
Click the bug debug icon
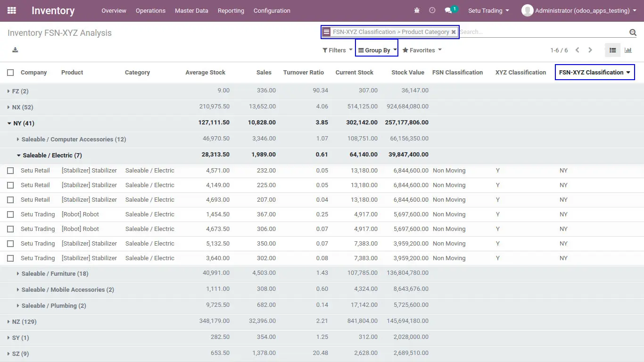click(417, 10)
